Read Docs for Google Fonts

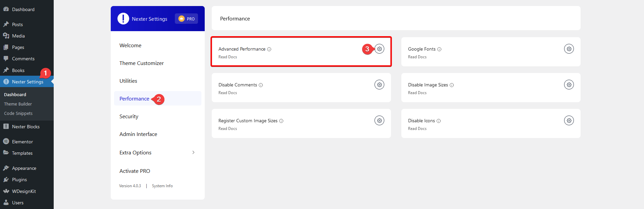417,57
